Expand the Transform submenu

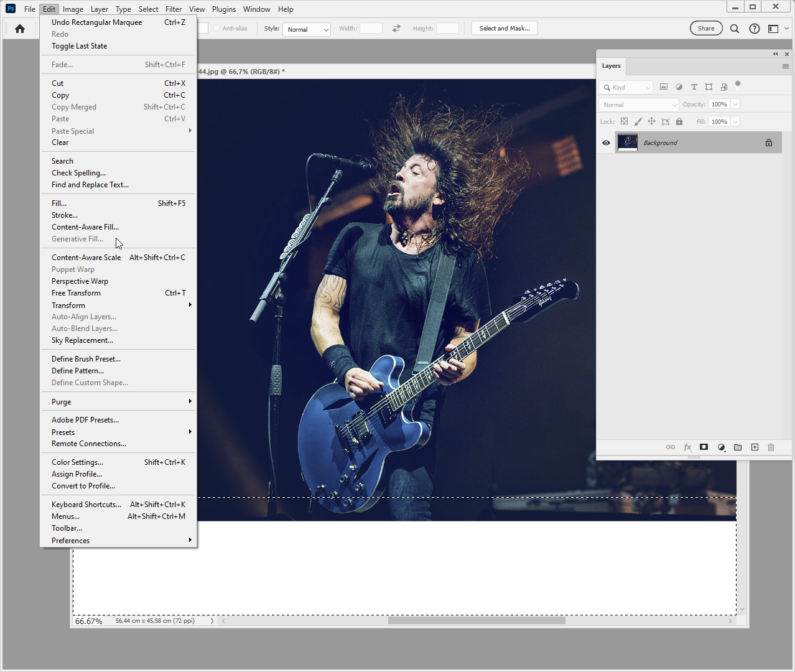(190, 305)
